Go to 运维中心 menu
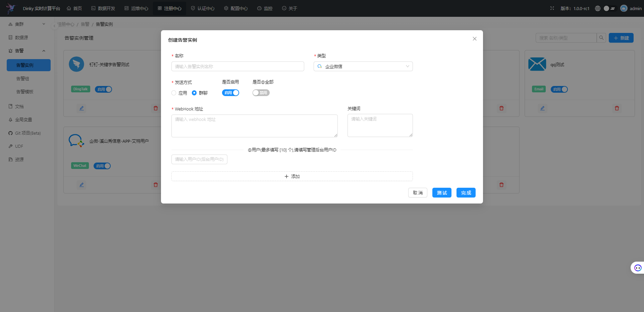 coord(137,8)
